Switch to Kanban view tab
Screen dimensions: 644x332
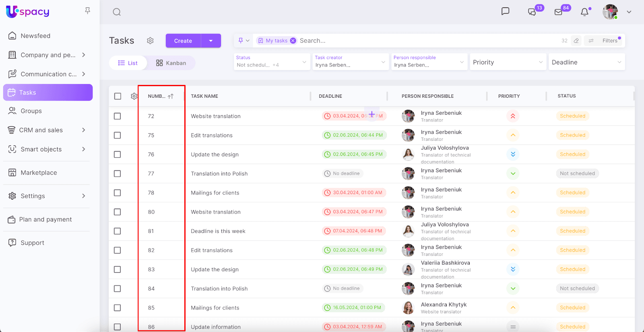(x=171, y=63)
